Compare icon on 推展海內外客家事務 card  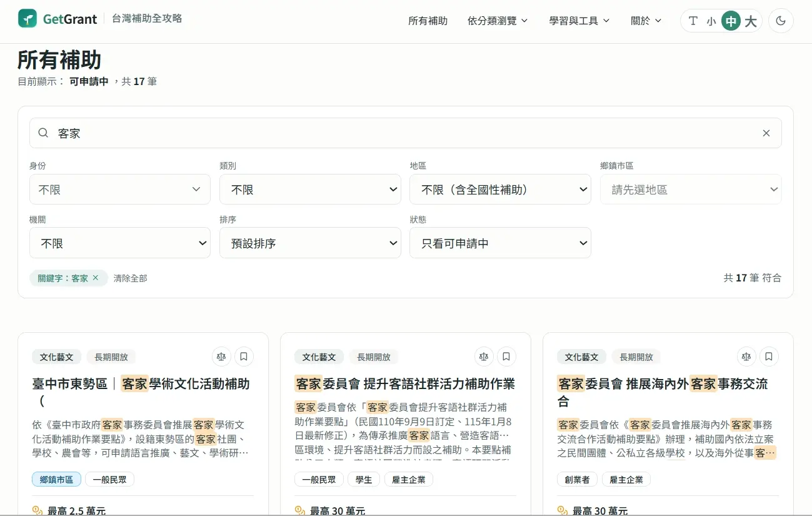(x=746, y=357)
